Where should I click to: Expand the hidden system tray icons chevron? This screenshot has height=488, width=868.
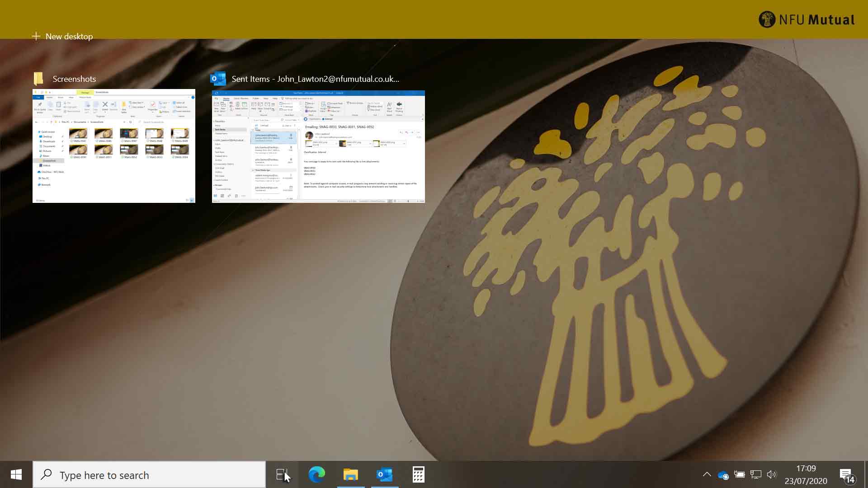[707, 474]
